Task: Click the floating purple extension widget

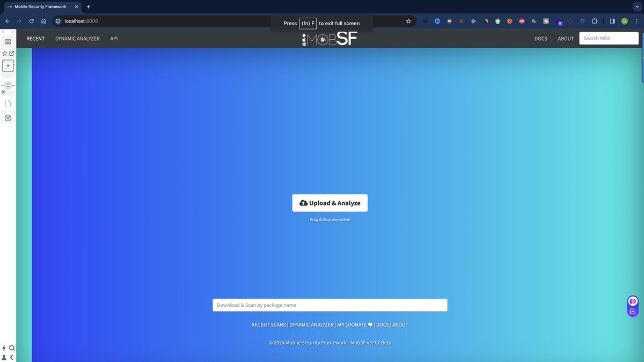Action: [632, 306]
